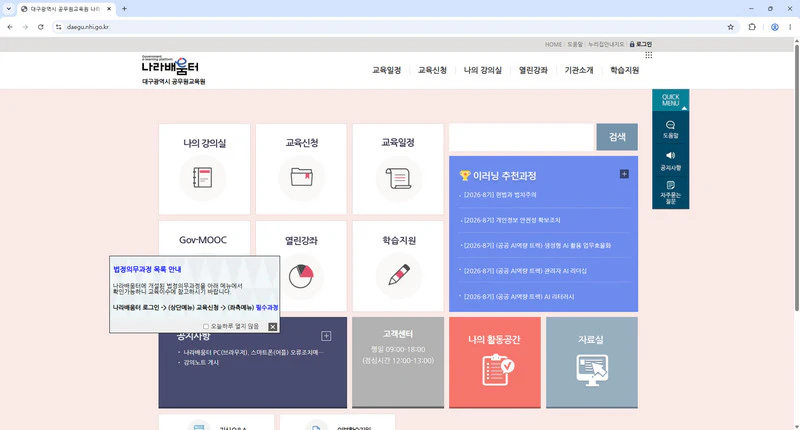
Task: Open the 교육일정 main menu item
Action: [x=386, y=70]
